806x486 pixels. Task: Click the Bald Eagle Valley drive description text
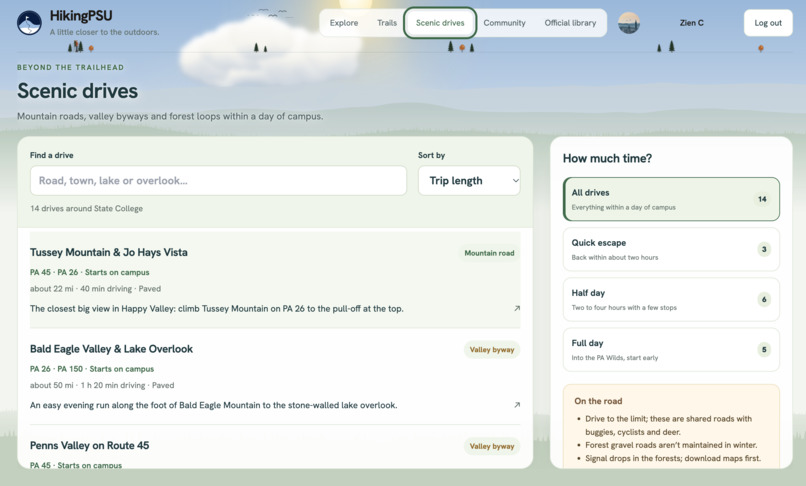213,406
